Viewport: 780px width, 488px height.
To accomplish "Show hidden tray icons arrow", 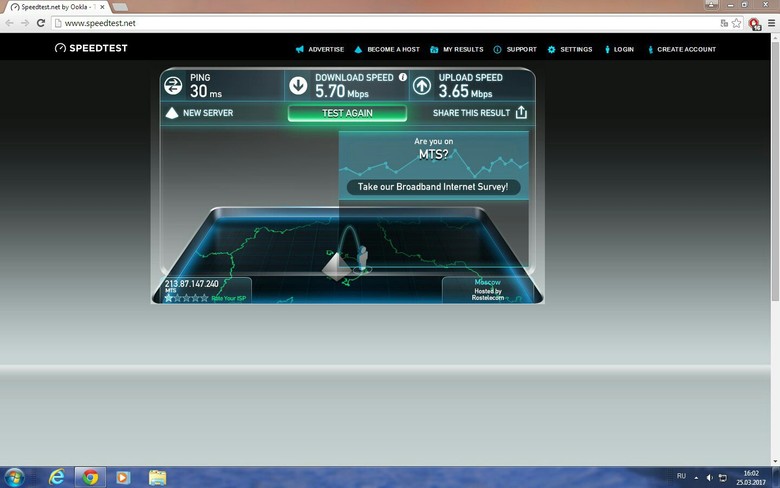I will (696, 478).
